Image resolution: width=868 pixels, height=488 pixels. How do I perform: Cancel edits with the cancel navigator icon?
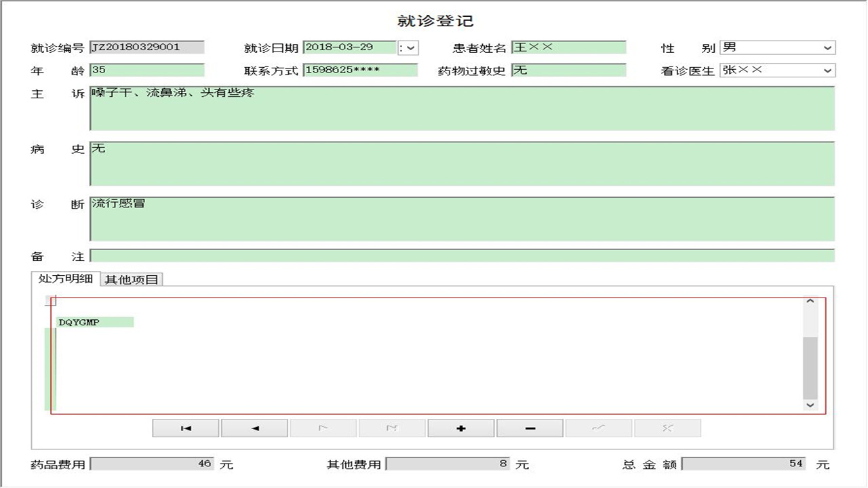tap(667, 428)
